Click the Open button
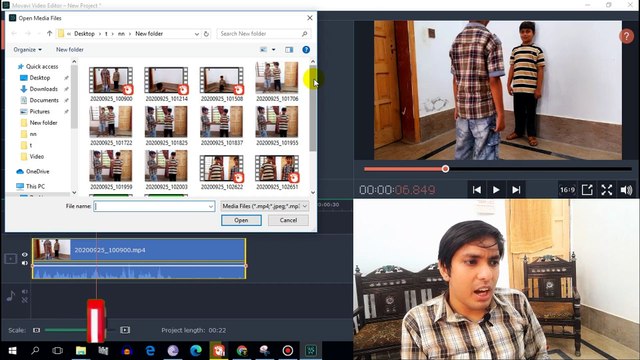 (241, 220)
